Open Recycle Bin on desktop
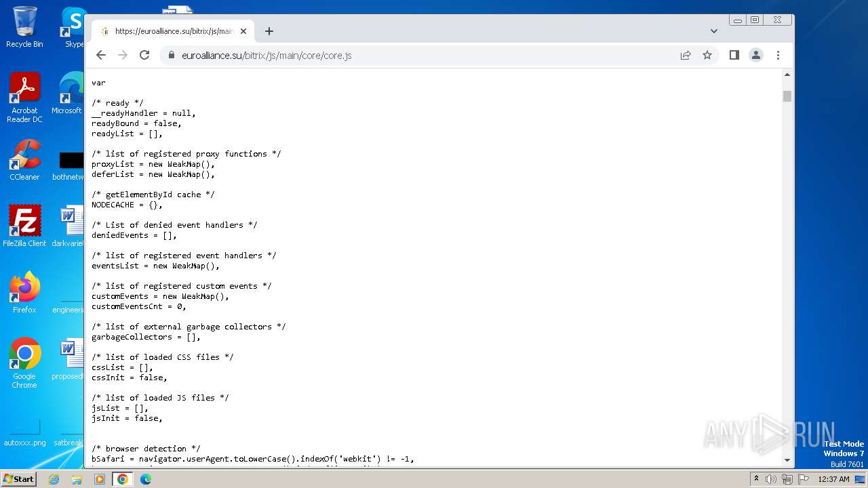 coord(24,27)
